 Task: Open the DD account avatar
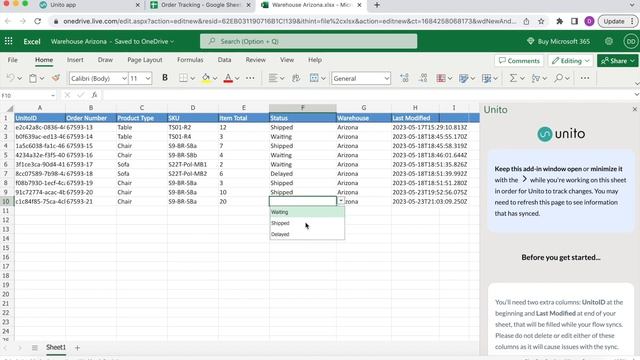click(x=631, y=41)
